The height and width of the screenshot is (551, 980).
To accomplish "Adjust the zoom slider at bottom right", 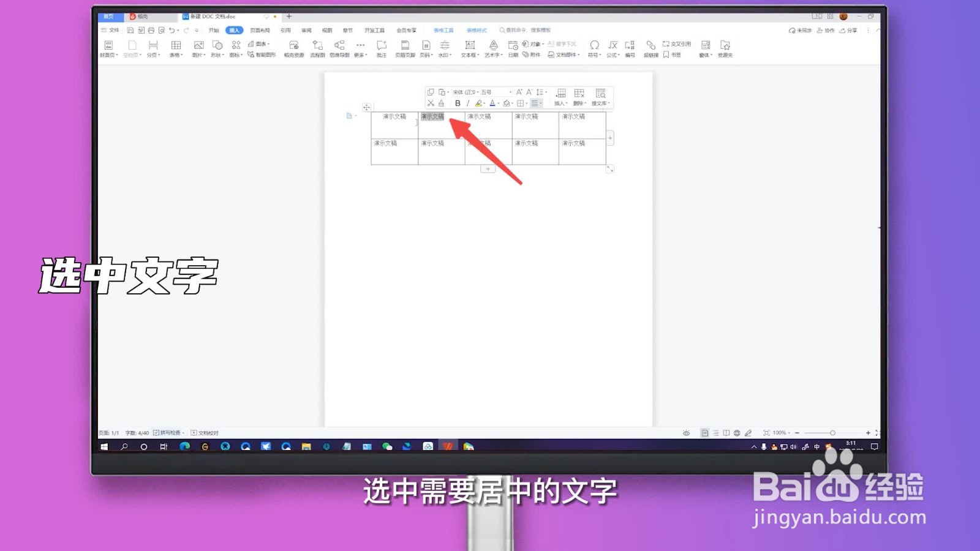I will tap(833, 432).
